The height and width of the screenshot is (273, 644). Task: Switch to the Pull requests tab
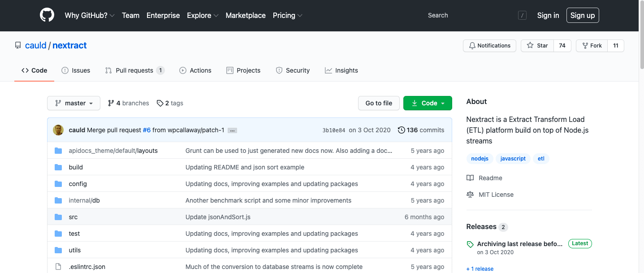135,70
